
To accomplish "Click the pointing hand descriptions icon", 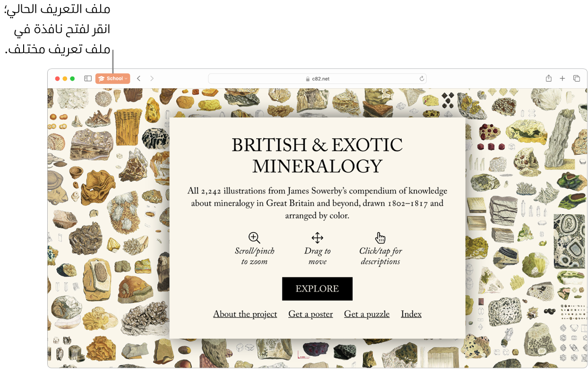I will [x=381, y=238].
